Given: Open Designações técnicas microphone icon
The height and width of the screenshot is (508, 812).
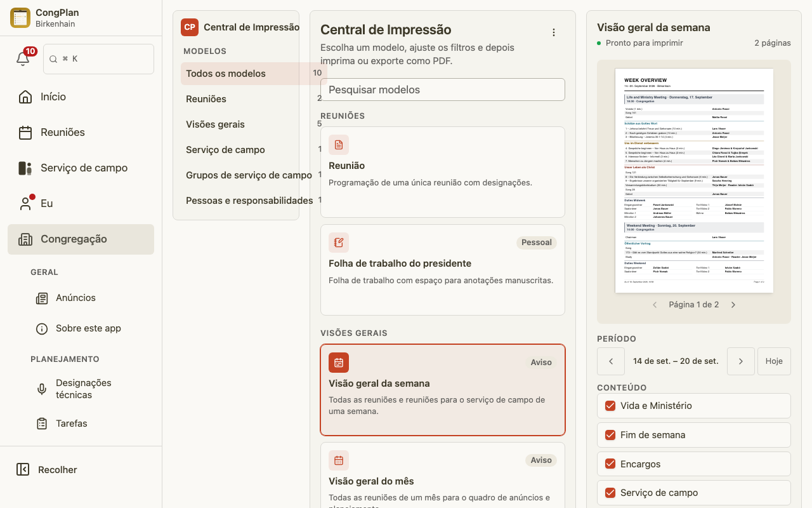Looking at the screenshot, I should click(x=42, y=389).
